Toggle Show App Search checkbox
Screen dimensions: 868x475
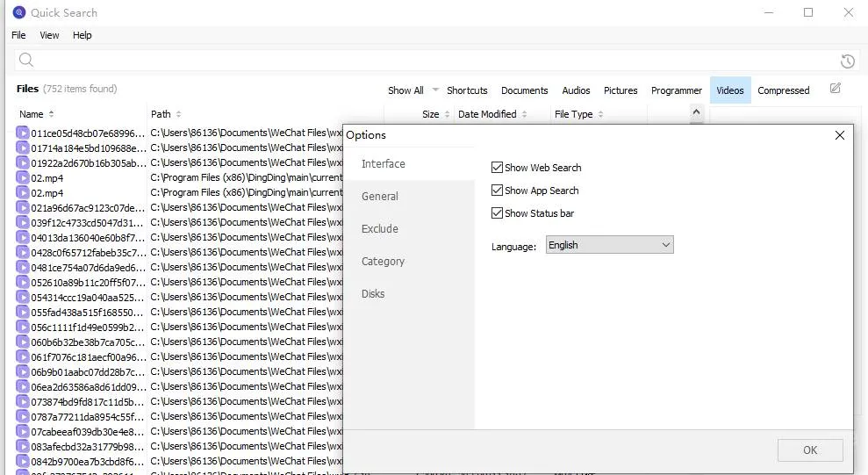(x=497, y=191)
